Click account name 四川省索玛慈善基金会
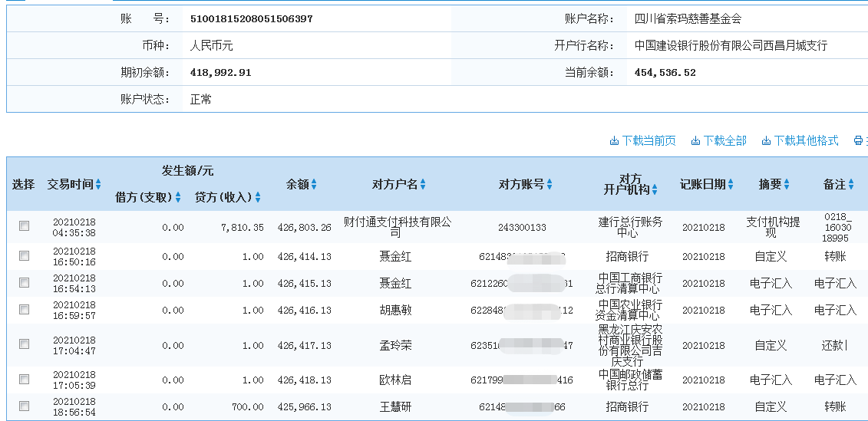This screenshot has width=868, height=421. 688,19
